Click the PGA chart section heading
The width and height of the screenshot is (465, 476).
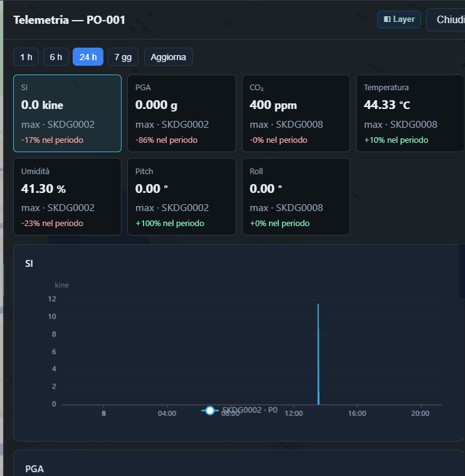(x=34, y=469)
